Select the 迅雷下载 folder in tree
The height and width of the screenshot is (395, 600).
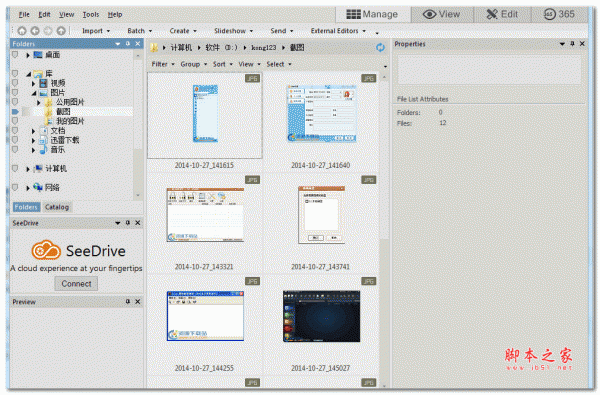click(x=65, y=140)
